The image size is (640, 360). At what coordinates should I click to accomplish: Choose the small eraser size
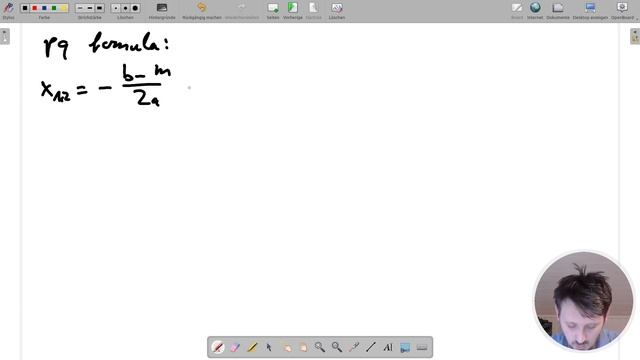116,8
